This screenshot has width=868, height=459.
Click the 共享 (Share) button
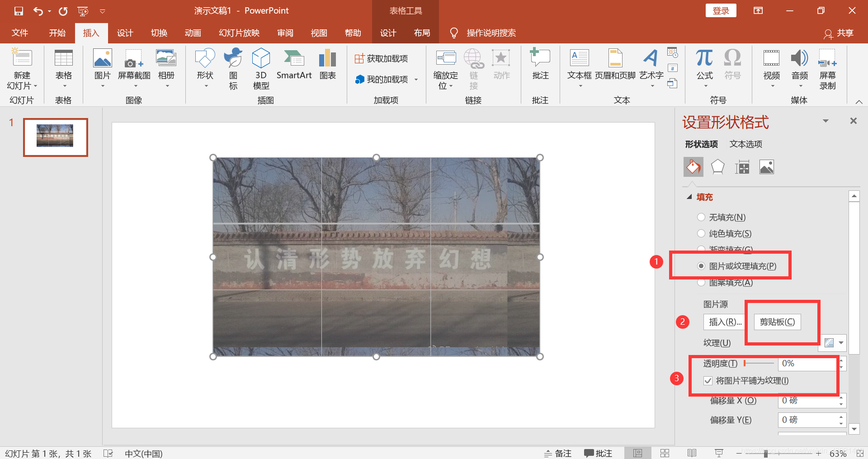(839, 33)
